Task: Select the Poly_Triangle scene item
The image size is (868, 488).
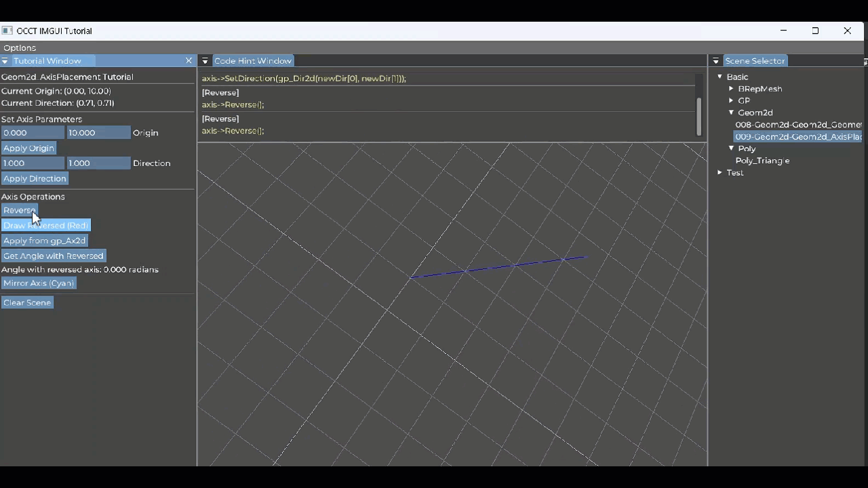Action: tap(762, 161)
